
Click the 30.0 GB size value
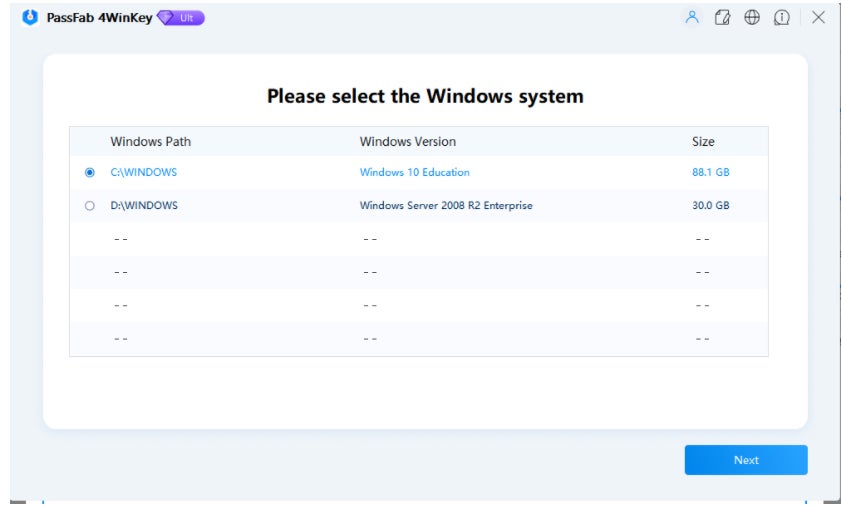pos(710,206)
